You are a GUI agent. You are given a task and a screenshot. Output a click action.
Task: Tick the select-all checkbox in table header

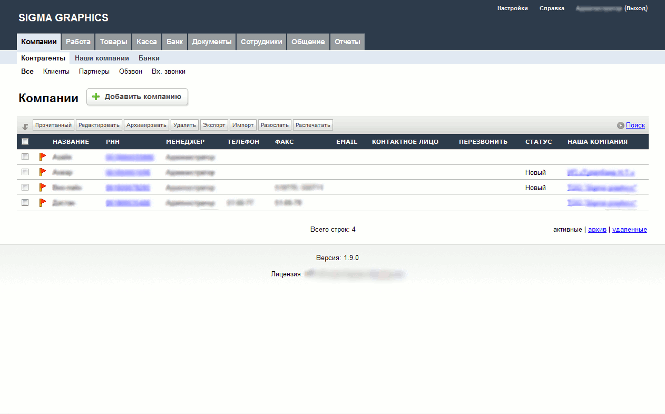tap(25, 142)
